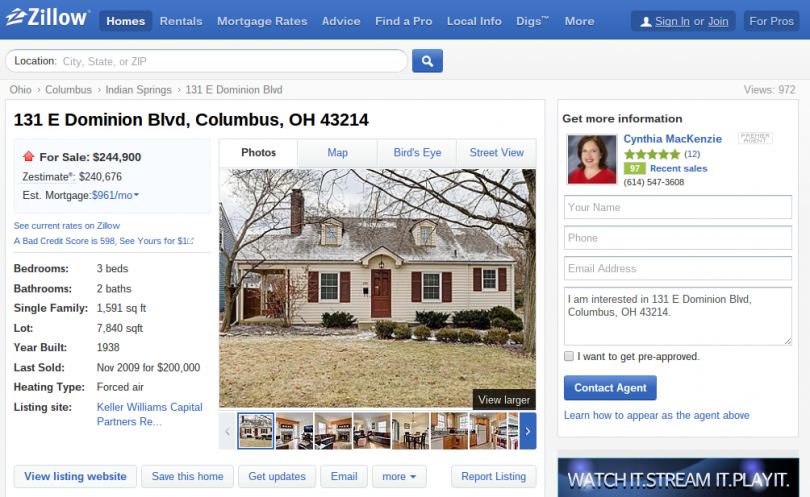Click the Save this home button
The height and width of the screenshot is (497, 810).
point(188,476)
